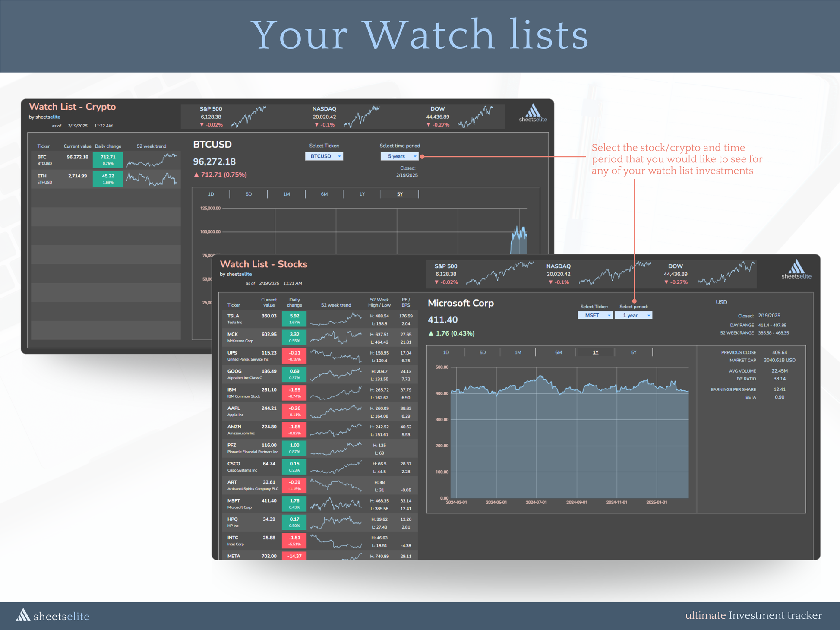The image size is (840, 630).
Task: Select the 5D tab in Crypto chart
Action: click(249, 194)
